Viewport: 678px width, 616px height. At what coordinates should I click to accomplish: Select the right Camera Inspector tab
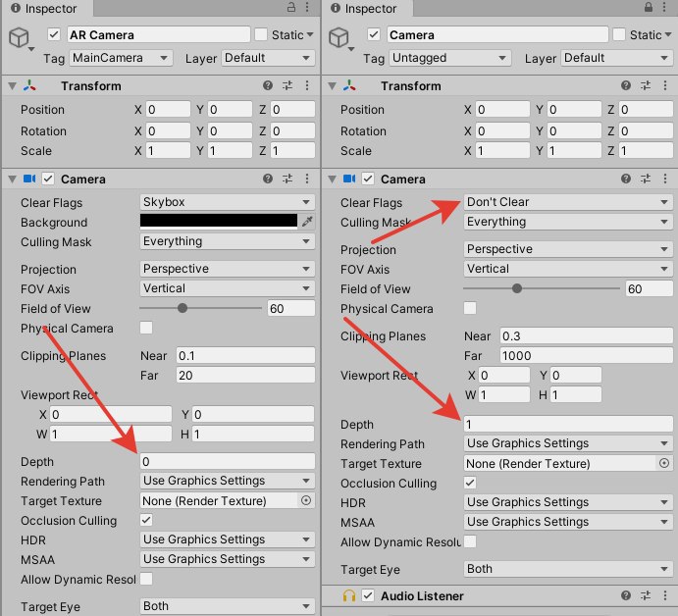pos(367,8)
